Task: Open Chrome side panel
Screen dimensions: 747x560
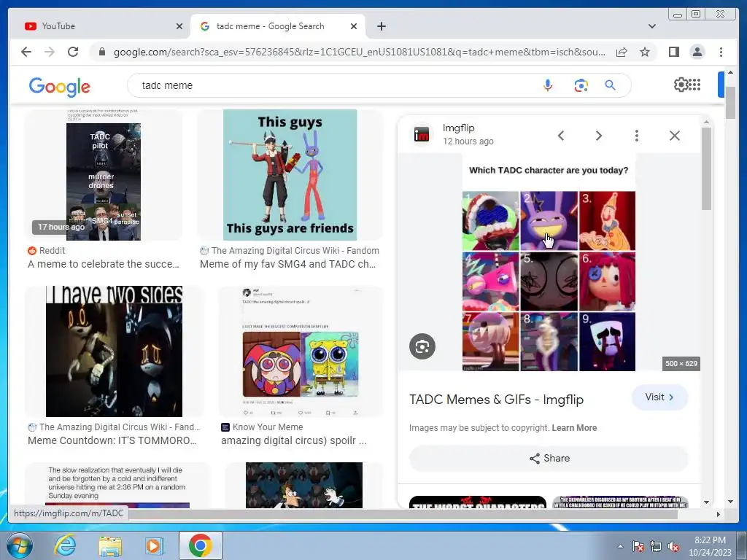Action: [673, 52]
